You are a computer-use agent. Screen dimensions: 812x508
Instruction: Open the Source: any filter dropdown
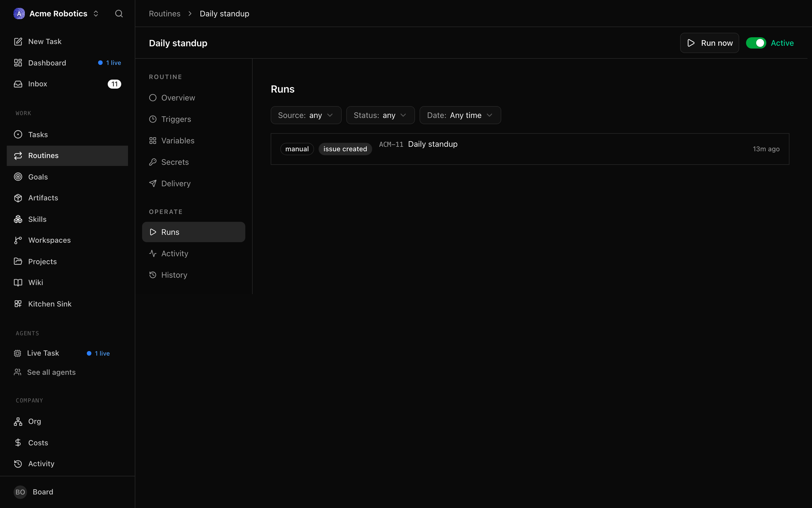[306, 115]
